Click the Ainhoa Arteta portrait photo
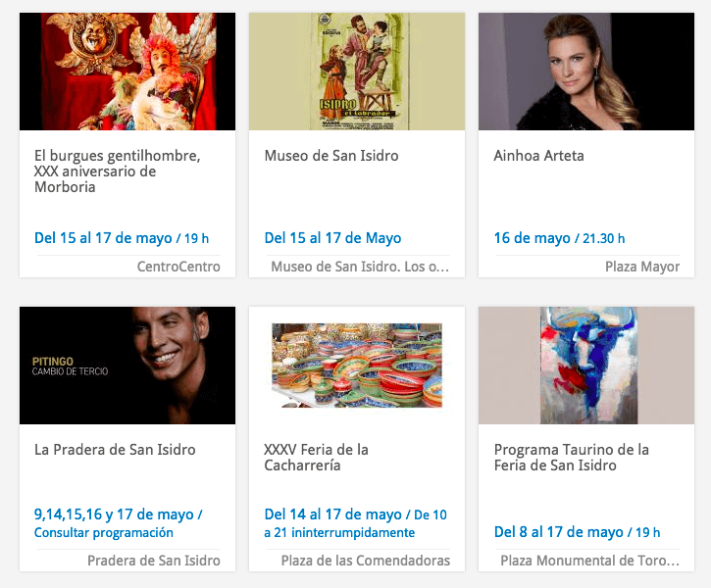 586,72
